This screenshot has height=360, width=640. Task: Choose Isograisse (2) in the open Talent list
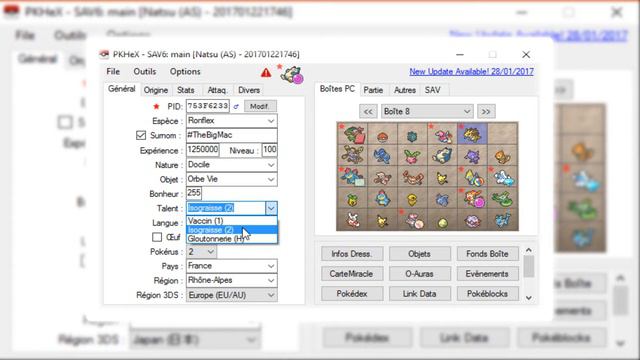pos(232,230)
